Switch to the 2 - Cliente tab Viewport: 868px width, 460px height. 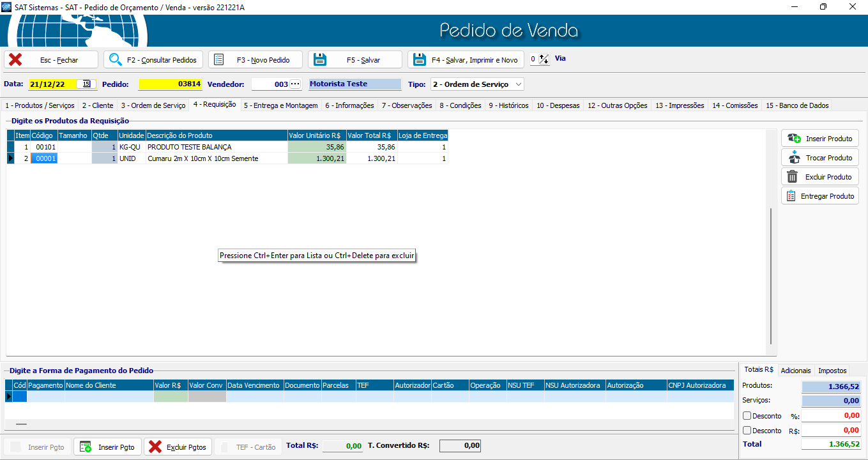pos(98,105)
